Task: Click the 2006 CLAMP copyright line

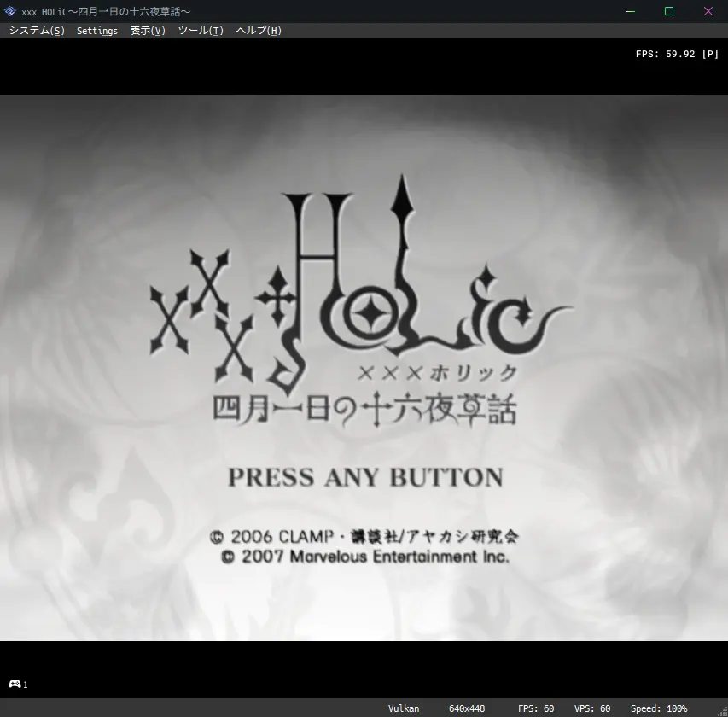Action: click(x=364, y=537)
